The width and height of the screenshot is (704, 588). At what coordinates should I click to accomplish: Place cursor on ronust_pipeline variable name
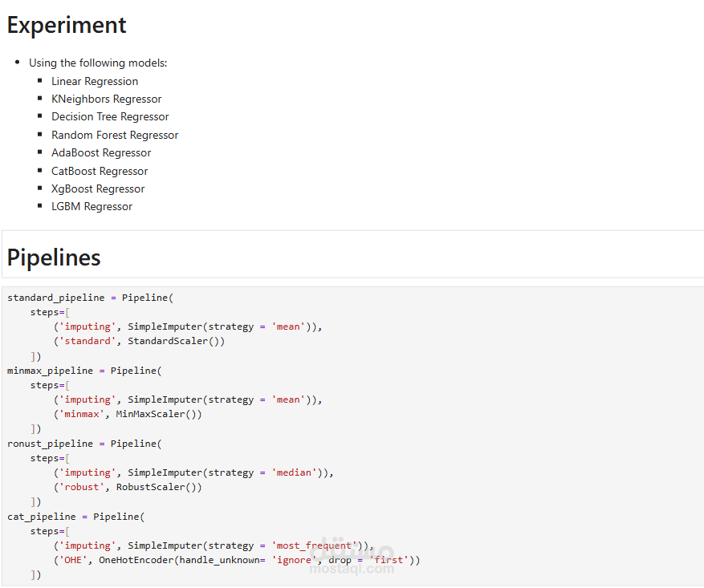click(x=50, y=444)
